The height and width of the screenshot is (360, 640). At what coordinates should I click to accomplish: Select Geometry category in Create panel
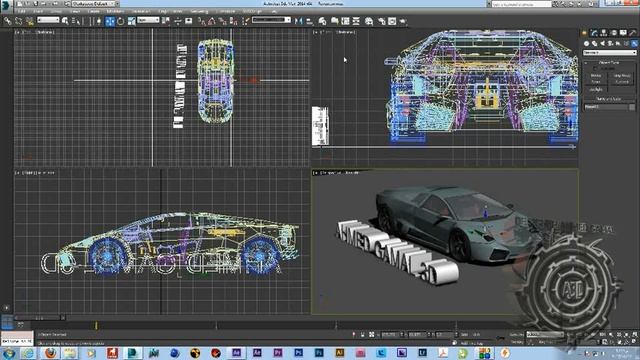pyautogui.click(x=587, y=43)
